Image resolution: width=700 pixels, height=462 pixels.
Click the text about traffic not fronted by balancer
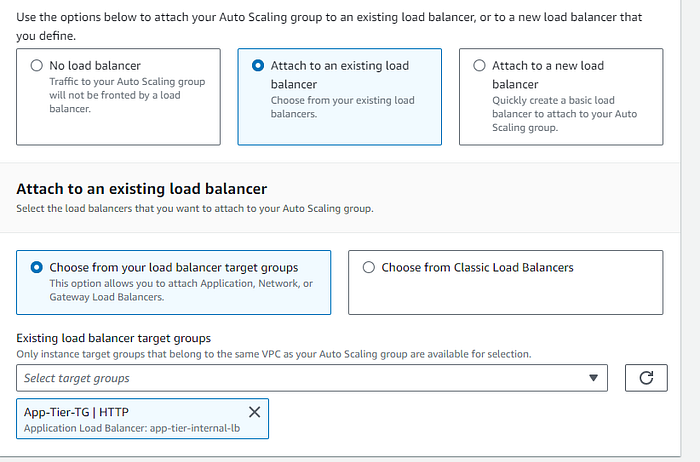[127, 95]
